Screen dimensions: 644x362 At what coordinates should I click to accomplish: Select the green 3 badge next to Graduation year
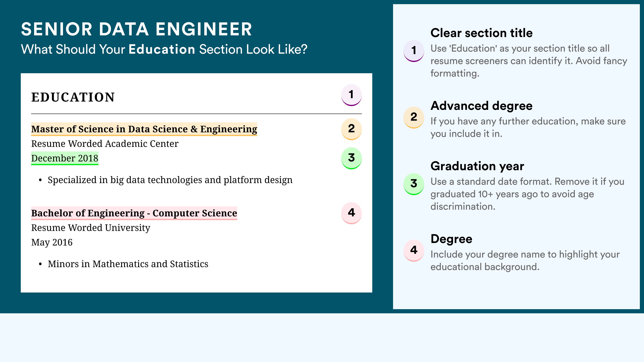(414, 184)
